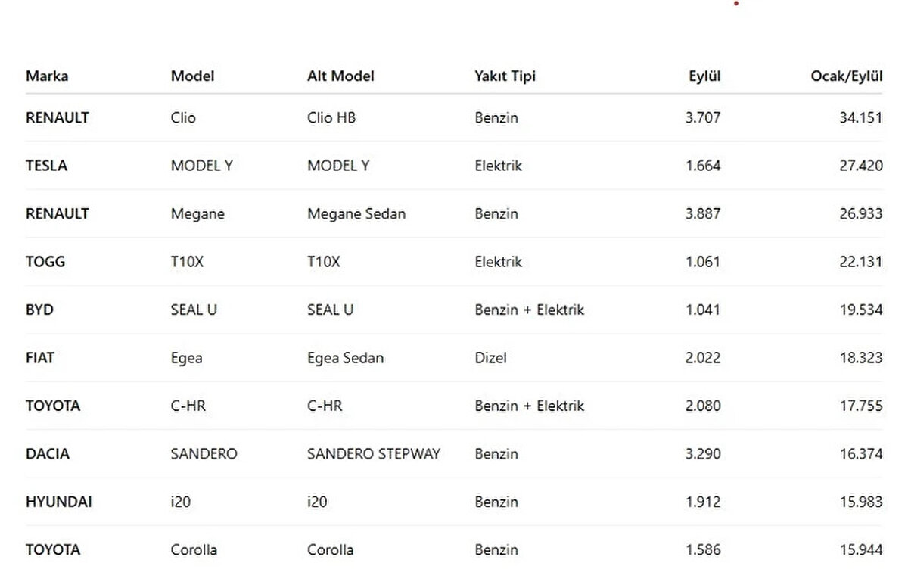
Task: Click the Clio HB sub-model cell
Action: [331, 118]
